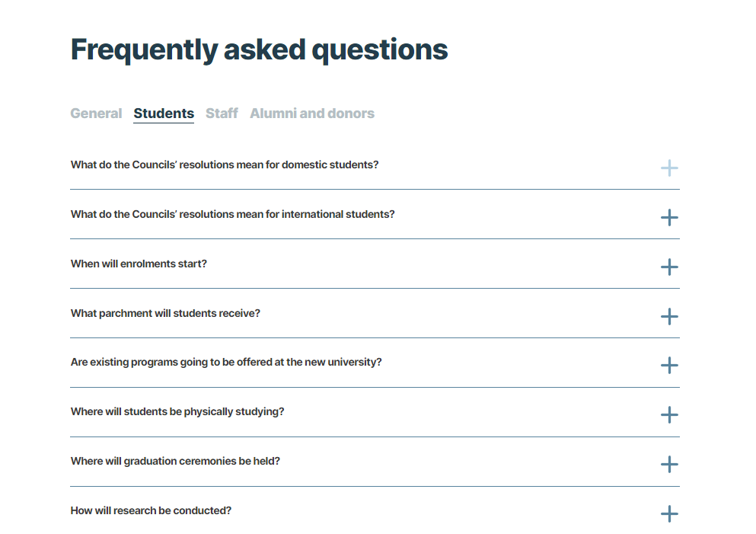Expand "What do the Councils' resolutions mean for domestic students?"
Screen dimensions: 756x534
(225, 165)
